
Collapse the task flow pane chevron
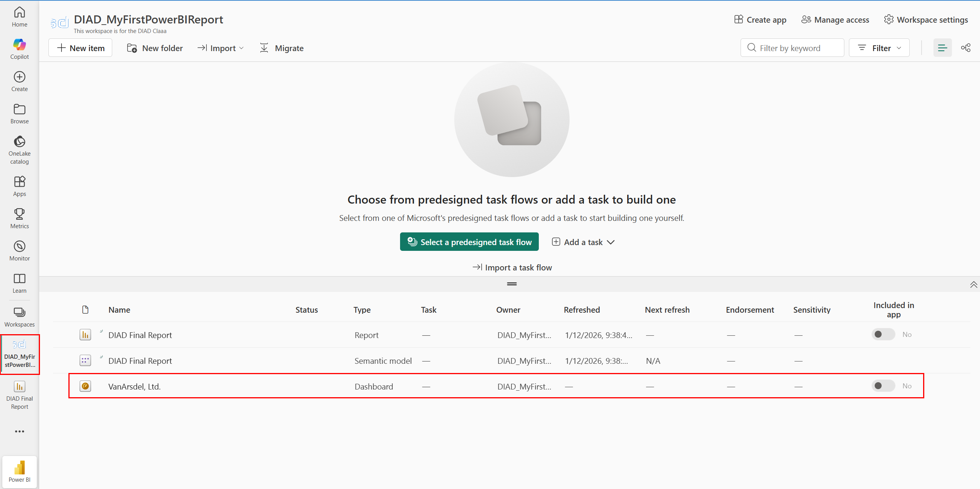coord(973,285)
